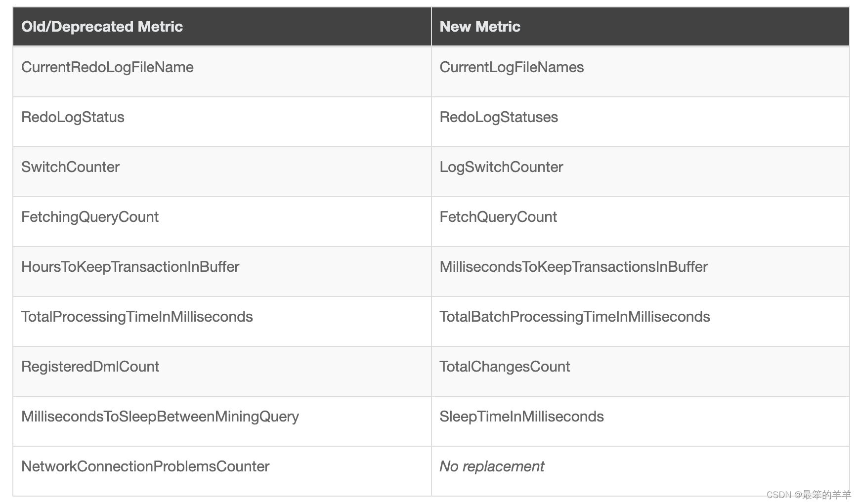Click MillisecondsToKeepTransactionsInBuffer text
Screen dimensions: 859x504
[573, 267]
